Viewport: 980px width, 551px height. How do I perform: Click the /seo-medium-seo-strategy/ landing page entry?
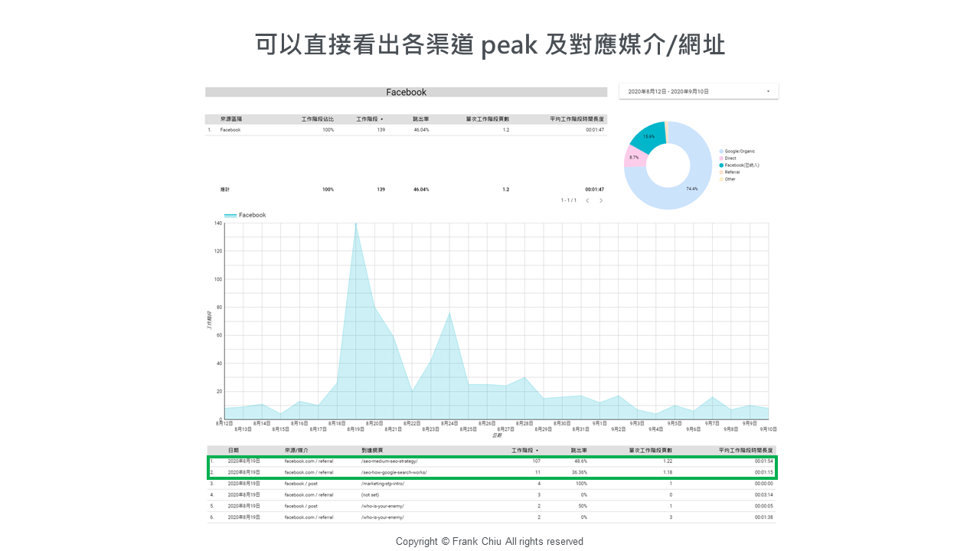(390, 462)
